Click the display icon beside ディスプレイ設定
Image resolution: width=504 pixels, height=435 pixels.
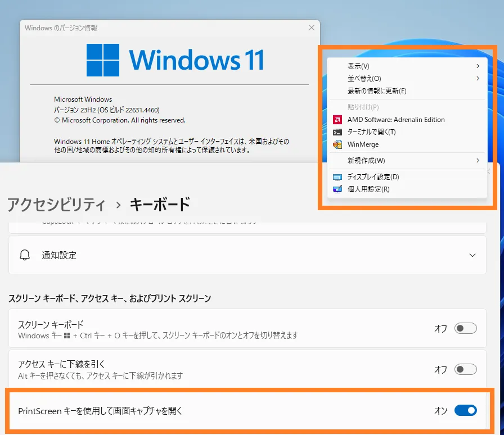(x=337, y=177)
